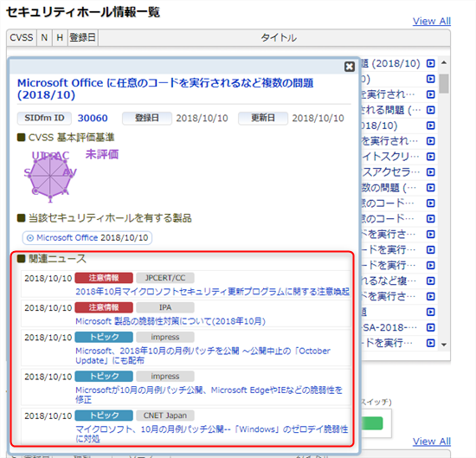Click the N column header

coord(44,37)
